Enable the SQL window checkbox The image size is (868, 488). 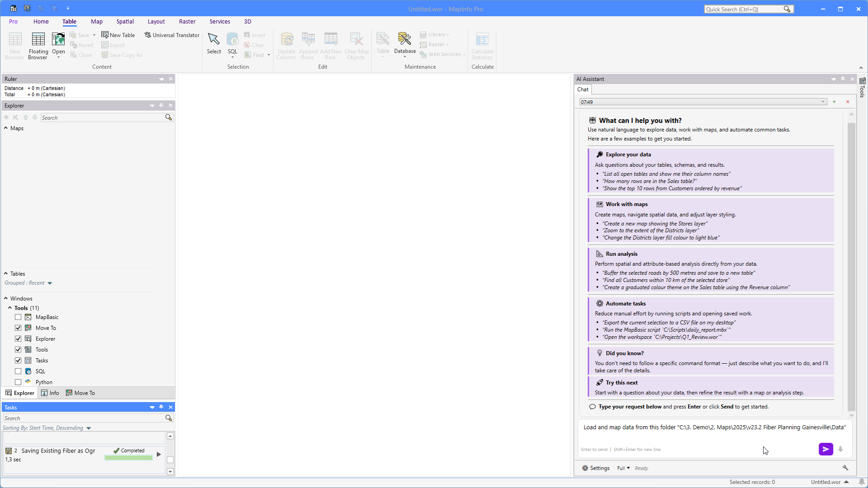pos(18,371)
